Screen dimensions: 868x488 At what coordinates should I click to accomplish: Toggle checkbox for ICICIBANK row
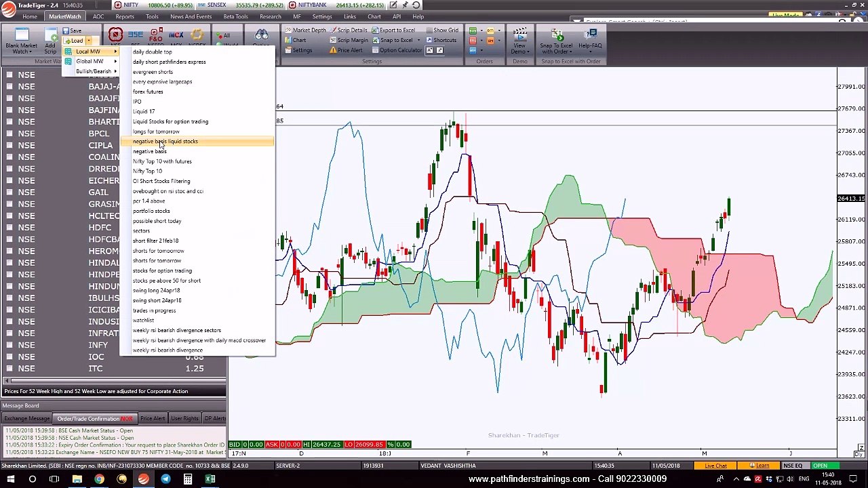tap(9, 310)
